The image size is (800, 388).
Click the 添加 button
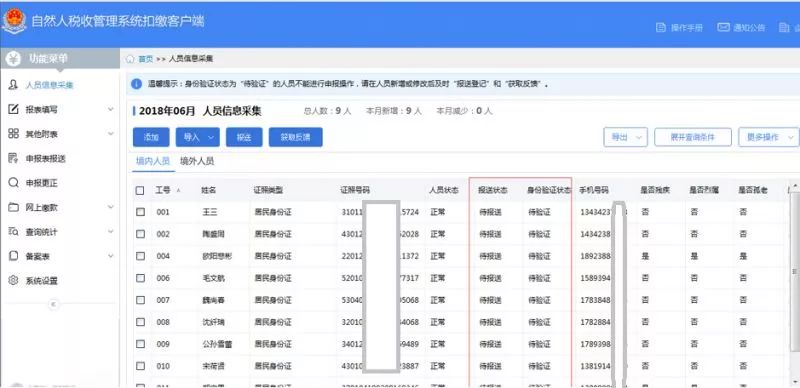tap(151, 137)
